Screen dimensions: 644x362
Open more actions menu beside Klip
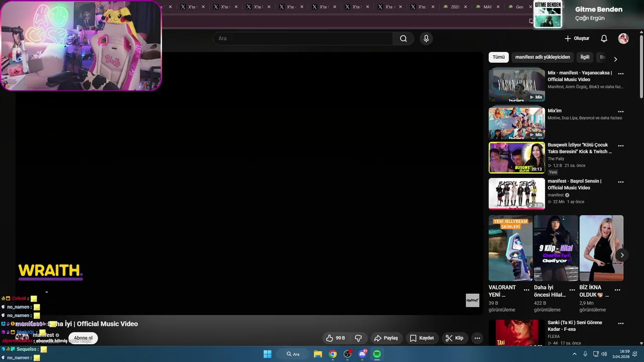[477, 338]
